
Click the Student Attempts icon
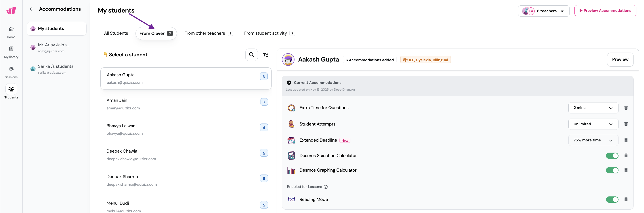click(x=291, y=124)
